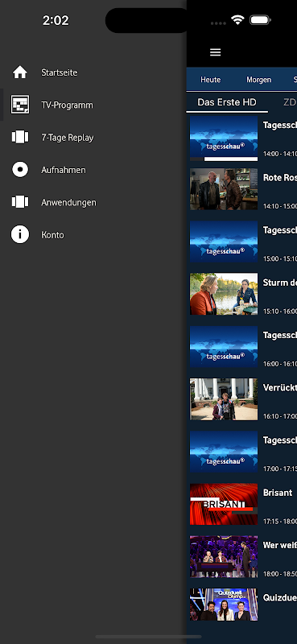Open the 14:00 Tagesschau thumbnail
Image resolution: width=297 pixels, height=644 pixels.
(224, 138)
